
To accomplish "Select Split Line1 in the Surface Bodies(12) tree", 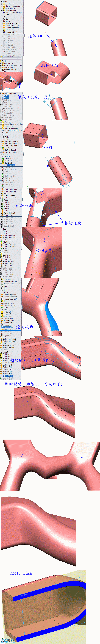I will pyautogui.click(x=7, y=312).
